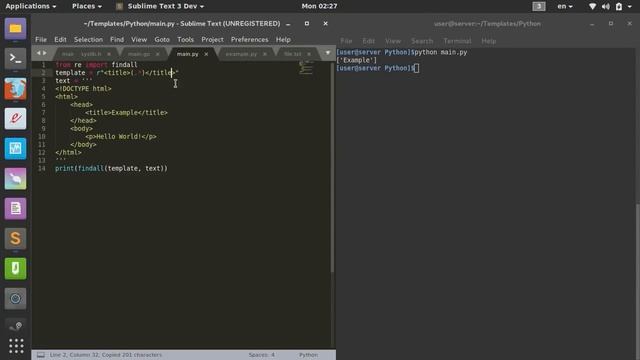Click the Mon 02:27 clock
The height and width of the screenshot is (360, 640).
tap(319, 6)
